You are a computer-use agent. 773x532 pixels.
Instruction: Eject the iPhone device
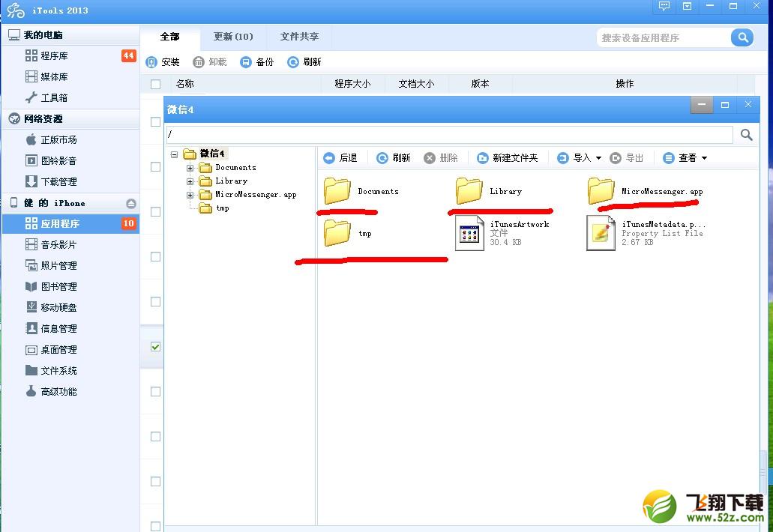coord(130,204)
